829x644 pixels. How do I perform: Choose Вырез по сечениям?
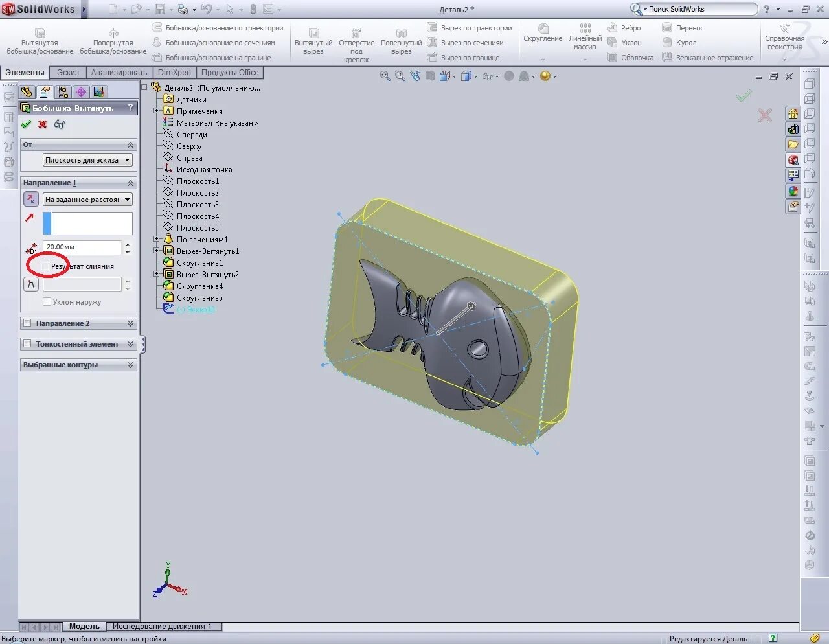pos(465,43)
